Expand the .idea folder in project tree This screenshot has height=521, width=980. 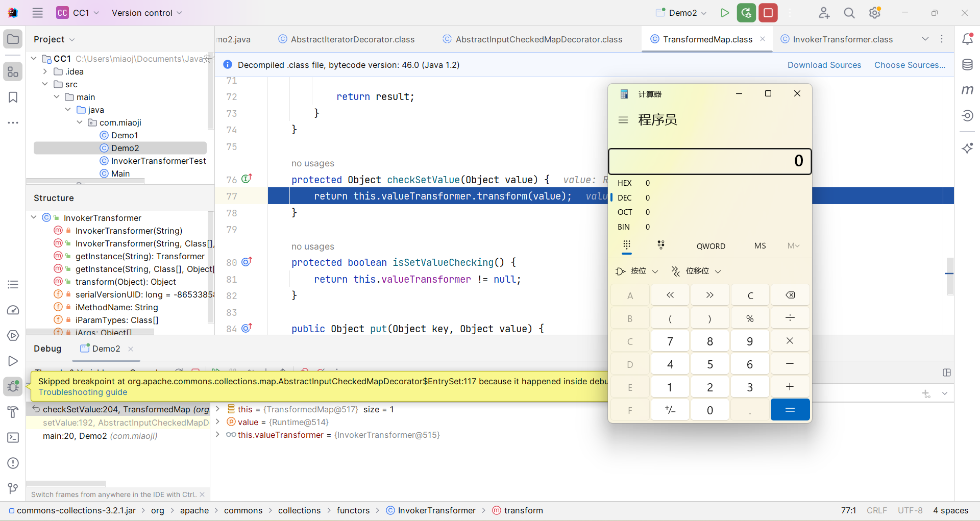[x=45, y=71]
